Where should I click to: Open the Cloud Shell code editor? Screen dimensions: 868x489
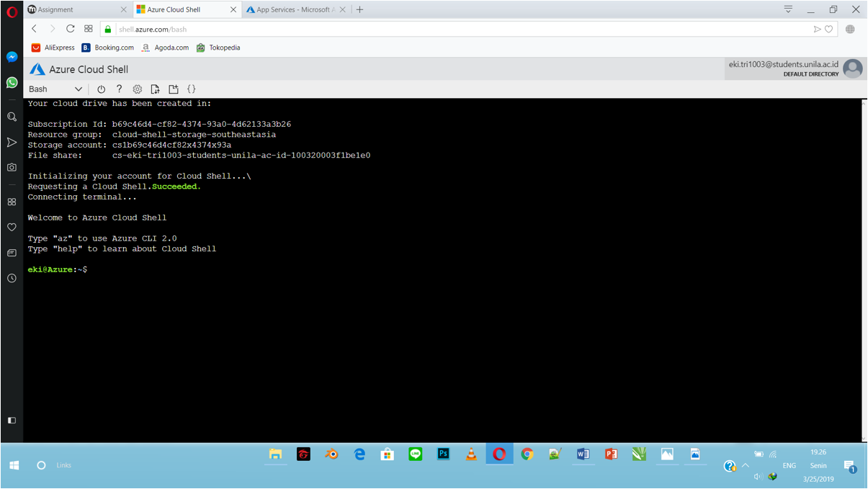(x=192, y=89)
